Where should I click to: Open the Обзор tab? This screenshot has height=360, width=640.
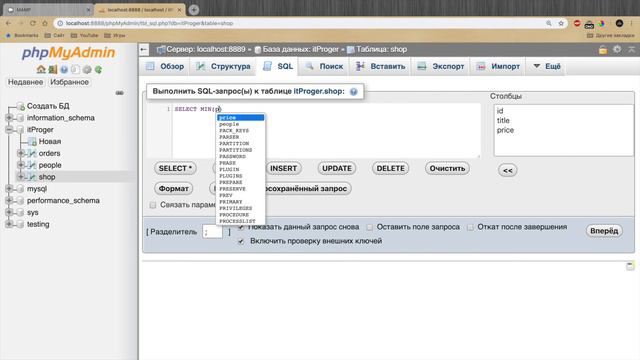point(165,67)
